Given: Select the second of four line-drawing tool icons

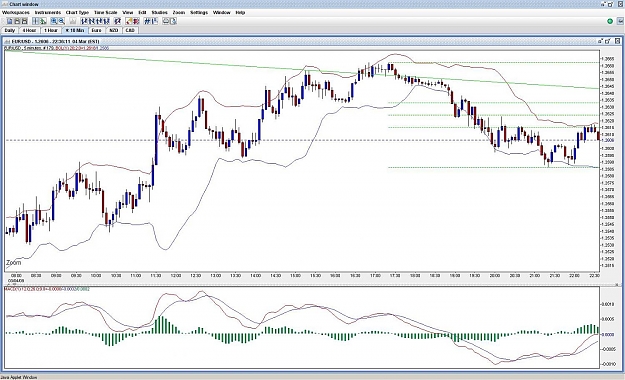Looking at the screenshot, I should click(x=91, y=21).
